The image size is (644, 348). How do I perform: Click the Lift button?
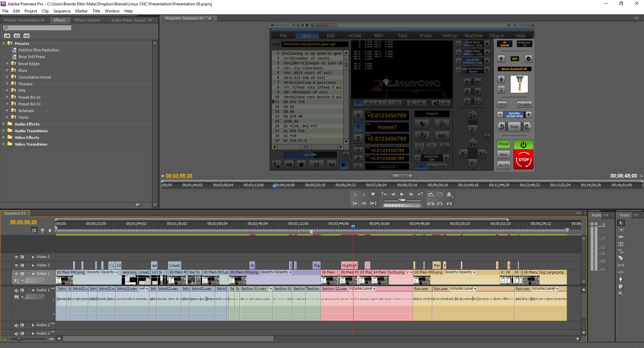pyautogui.click(x=431, y=203)
